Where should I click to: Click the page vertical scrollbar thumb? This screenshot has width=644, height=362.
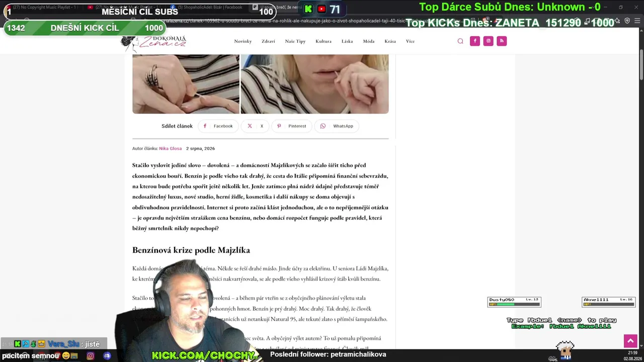641,65
